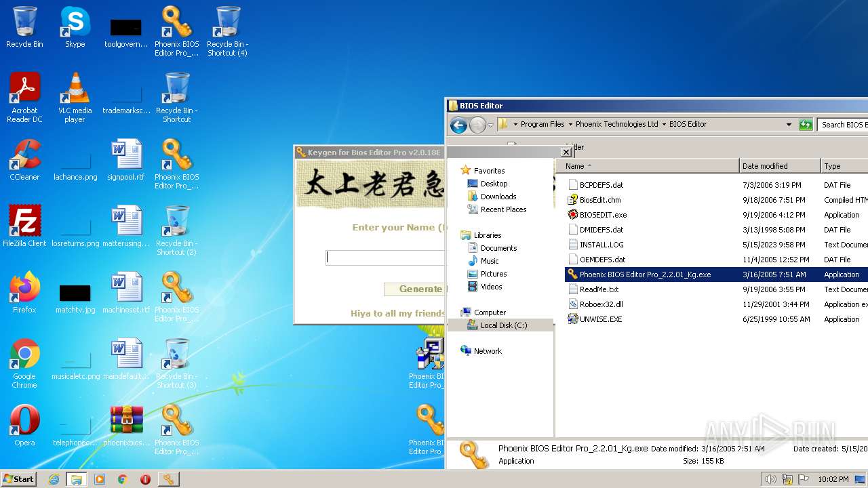Select Local Disk (C:) in navigation pane

(504, 325)
